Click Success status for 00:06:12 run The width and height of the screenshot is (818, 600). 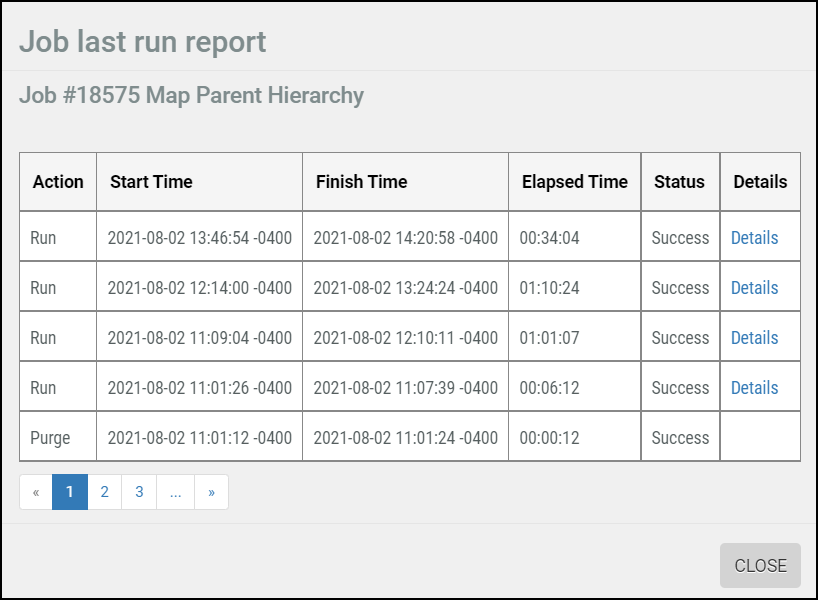(680, 388)
